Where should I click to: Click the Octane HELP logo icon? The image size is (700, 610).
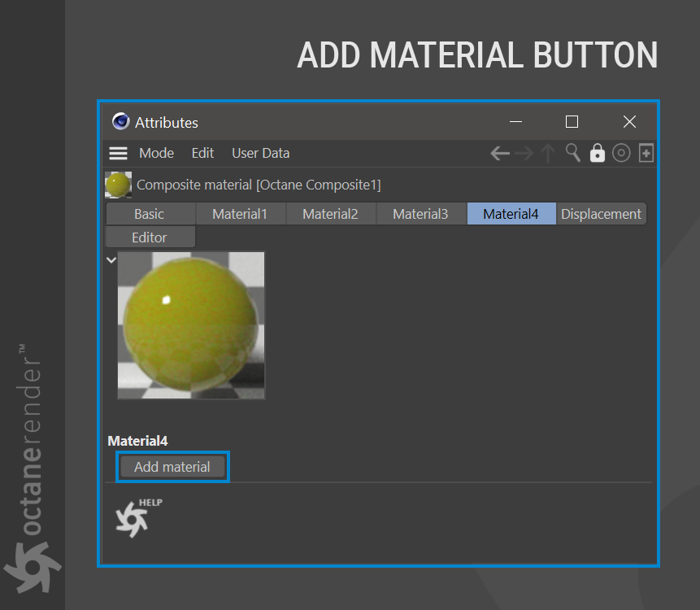(x=138, y=518)
